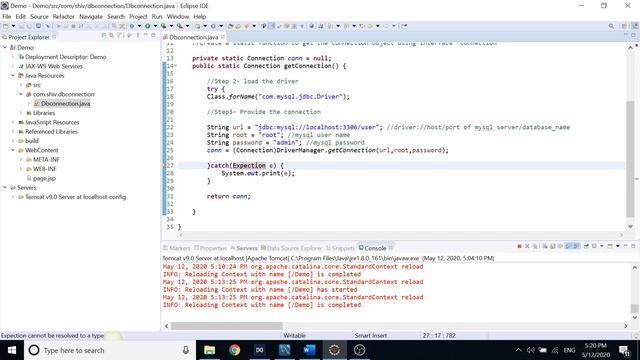Open the Open Console dropdown arrow
The image size is (640, 360).
point(618,246)
